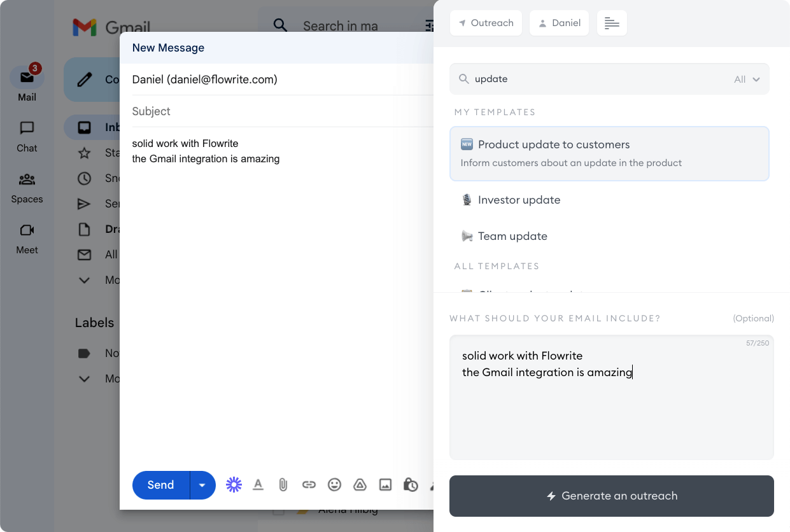Open Drafts folder document icon

click(84, 229)
